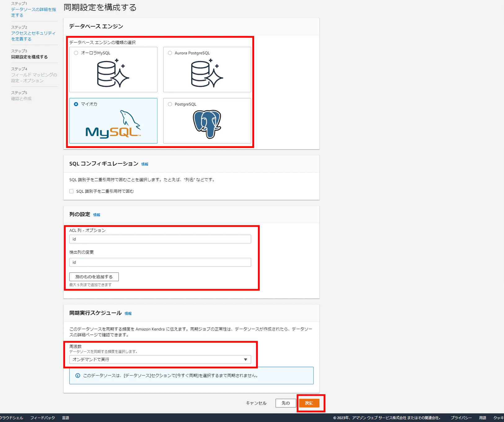This screenshot has width=504, height=422.
Task: Focus the ACL 列 - オプション input field
Action: click(x=160, y=239)
